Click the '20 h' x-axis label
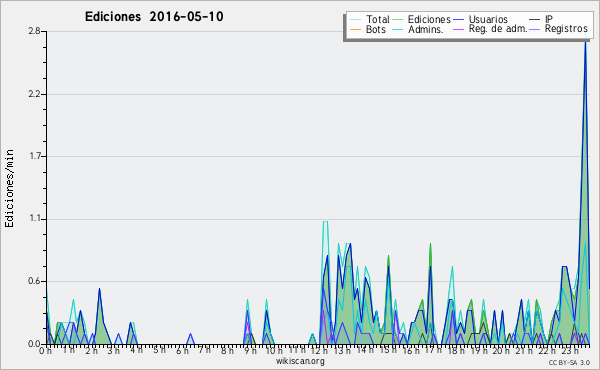The height and width of the screenshot is (370, 600). pyautogui.click(x=501, y=351)
